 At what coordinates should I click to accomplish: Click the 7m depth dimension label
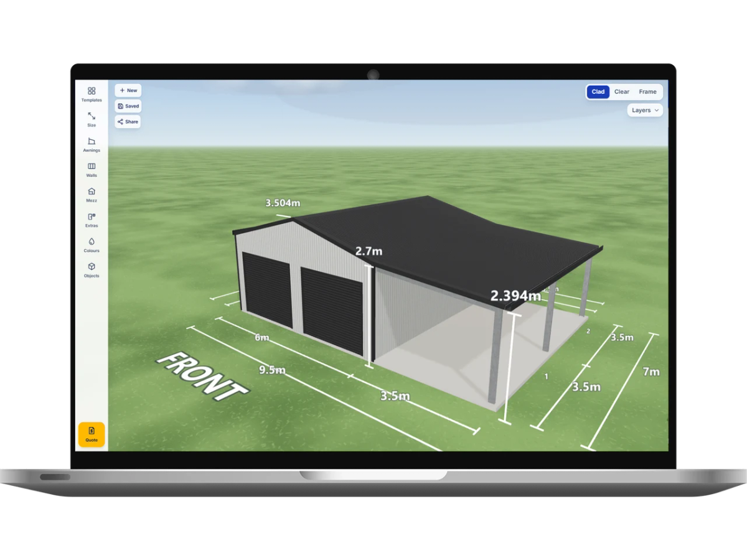tap(651, 371)
